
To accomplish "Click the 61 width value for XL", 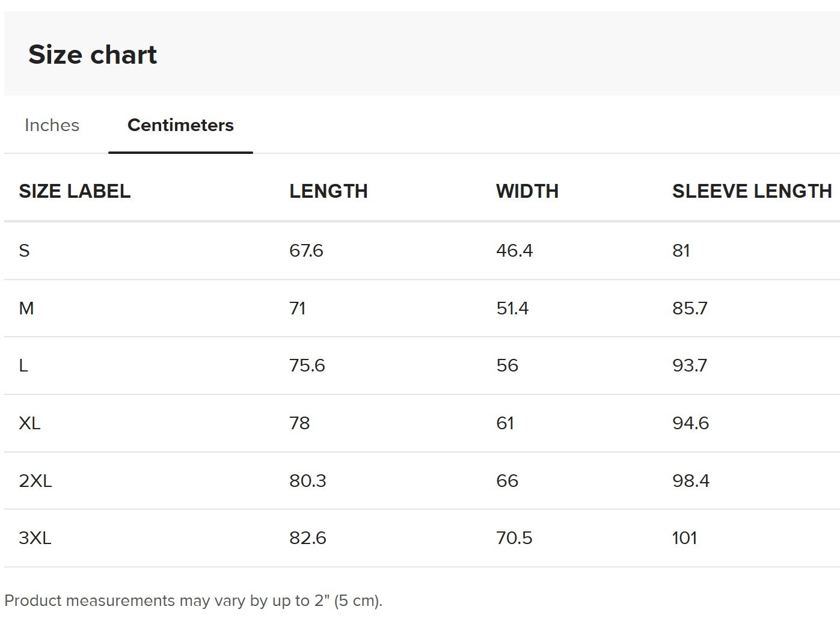I will point(505,423).
